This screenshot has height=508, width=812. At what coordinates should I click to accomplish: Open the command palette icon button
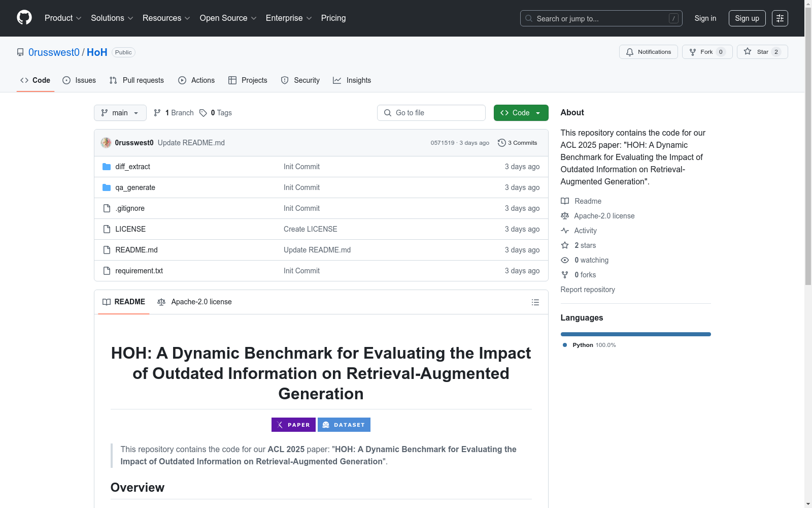780,18
